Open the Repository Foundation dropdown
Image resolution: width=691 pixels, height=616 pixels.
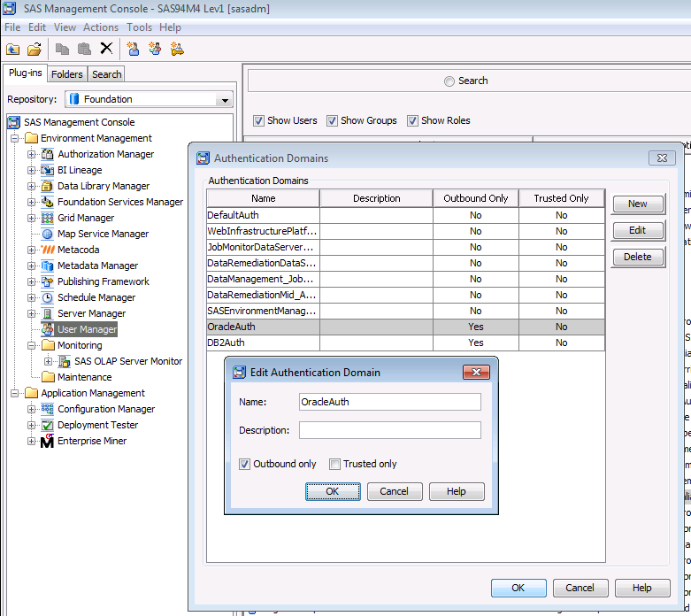tap(224, 99)
